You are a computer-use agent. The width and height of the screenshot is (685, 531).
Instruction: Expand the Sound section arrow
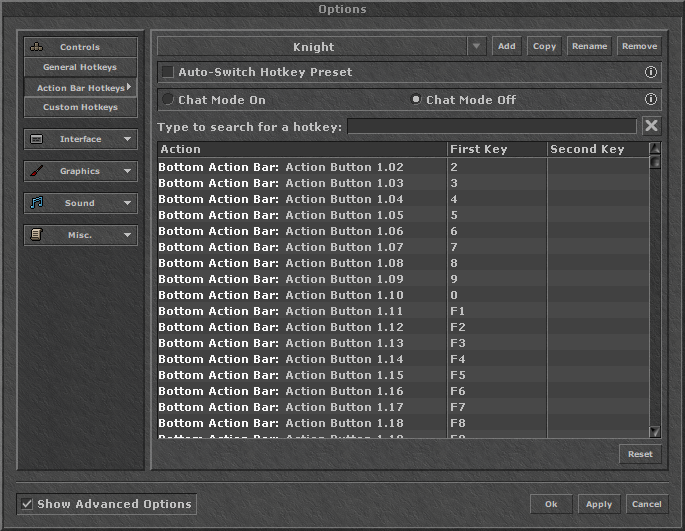(x=127, y=203)
